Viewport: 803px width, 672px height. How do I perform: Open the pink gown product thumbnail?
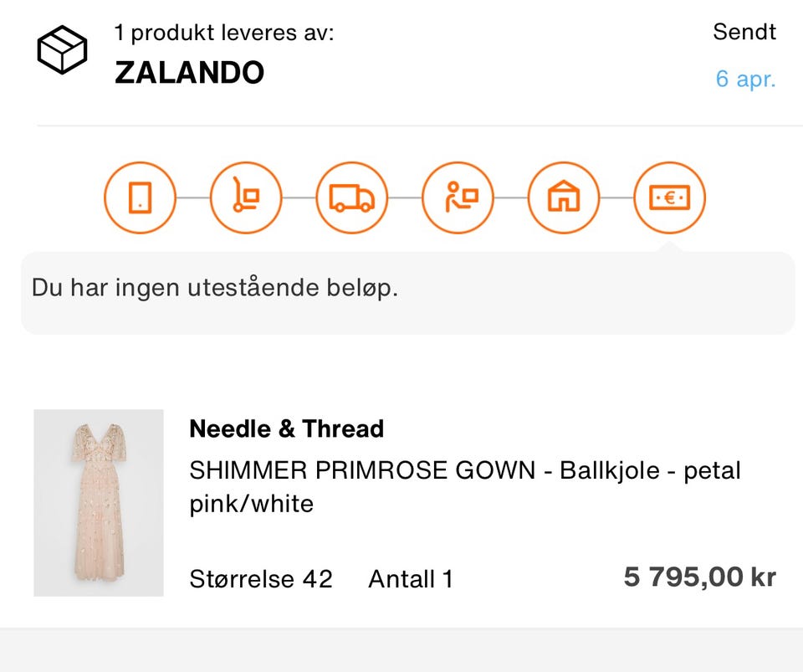pos(99,502)
